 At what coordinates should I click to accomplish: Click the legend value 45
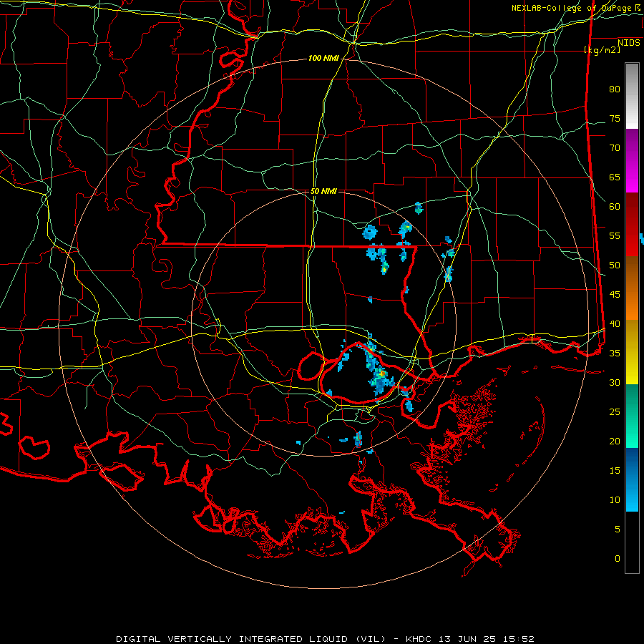tap(615, 295)
